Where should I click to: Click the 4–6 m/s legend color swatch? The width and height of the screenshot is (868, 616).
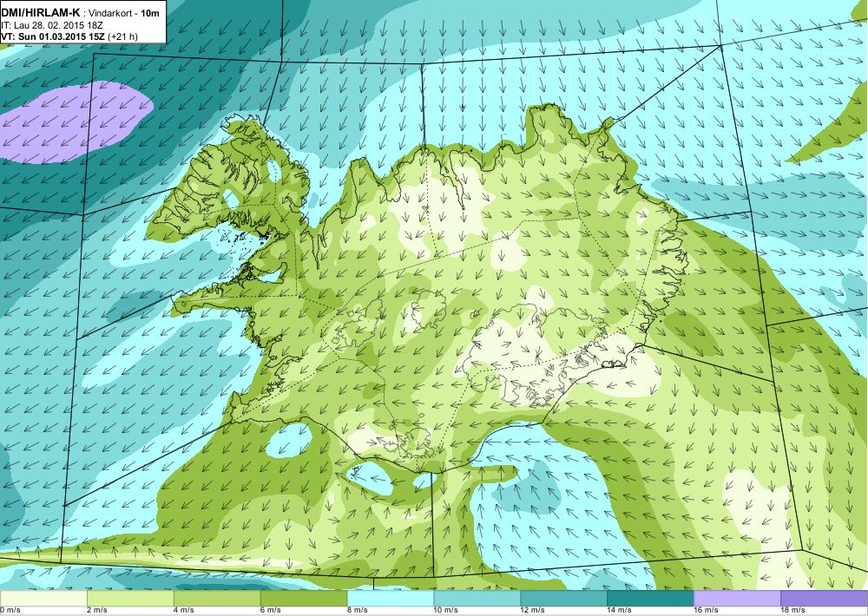coord(217,599)
